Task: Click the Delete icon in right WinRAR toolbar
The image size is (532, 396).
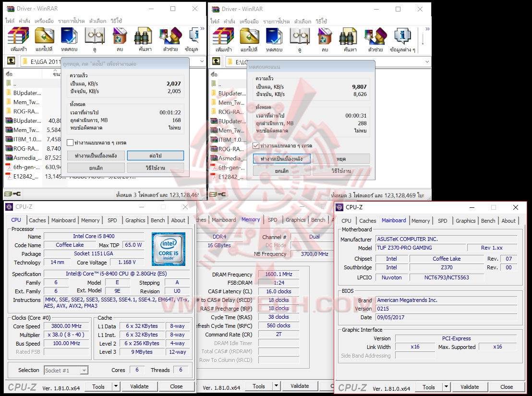Action: click(325, 36)
